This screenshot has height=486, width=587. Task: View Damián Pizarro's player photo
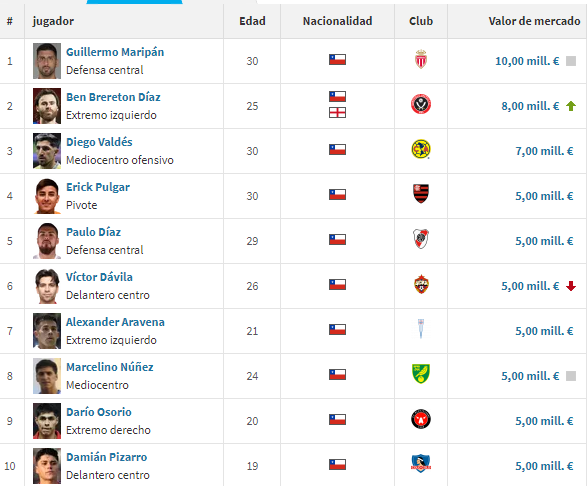point(47,466)
